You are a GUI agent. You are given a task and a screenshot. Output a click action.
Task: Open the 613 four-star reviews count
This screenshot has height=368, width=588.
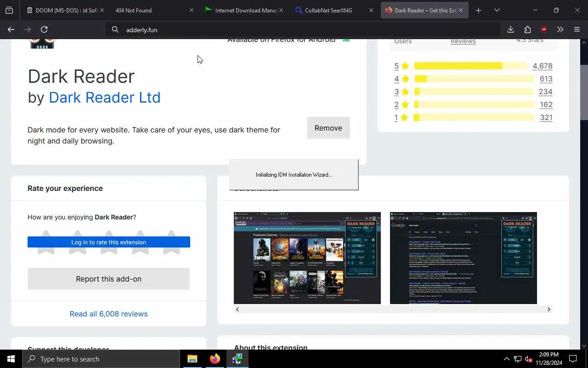(546, 79)
